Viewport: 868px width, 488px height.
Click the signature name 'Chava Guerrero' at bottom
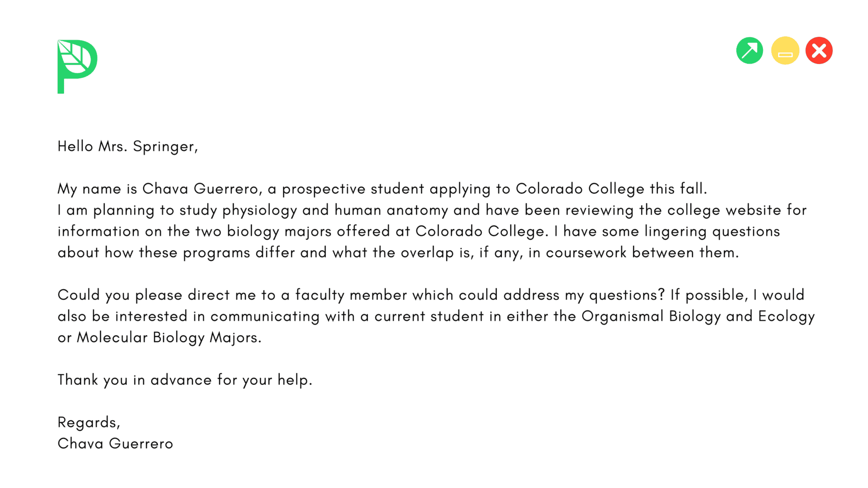tap(115, 444)
